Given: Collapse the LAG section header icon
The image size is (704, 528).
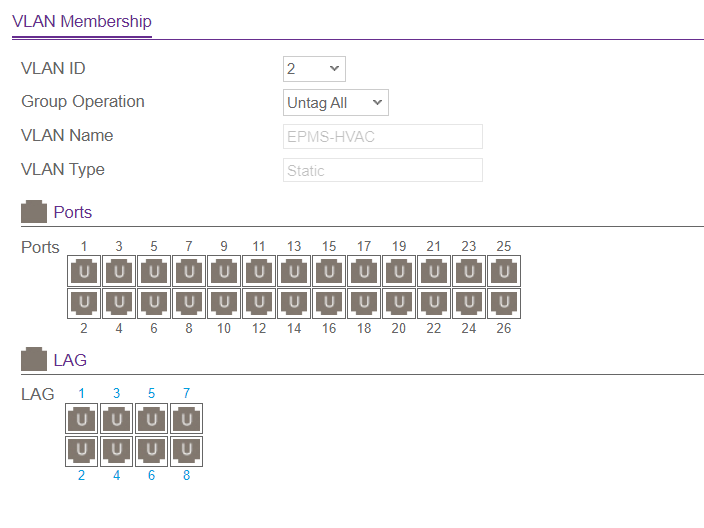Looking at the screenshot, I should 34,359.
